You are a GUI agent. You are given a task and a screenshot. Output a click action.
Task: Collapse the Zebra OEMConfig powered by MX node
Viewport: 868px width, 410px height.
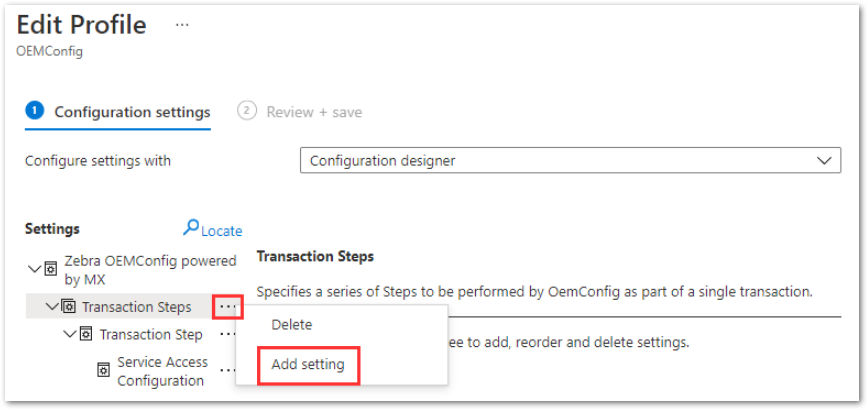34,269
